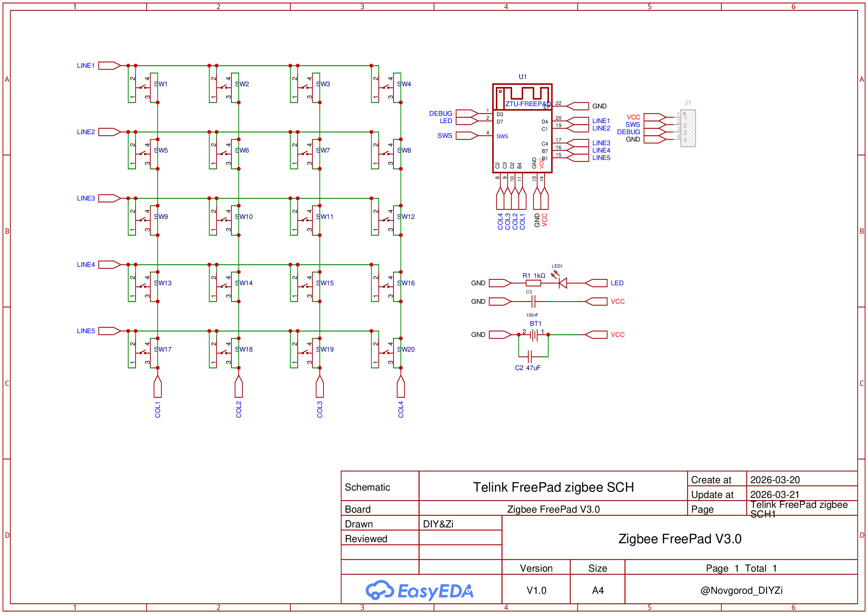Image resolution: width=868 pixels, height=614 pixels.
Task: Select the 'Page 1 Total 1' text
Action: pyautogui.click(x=741, y=568)
